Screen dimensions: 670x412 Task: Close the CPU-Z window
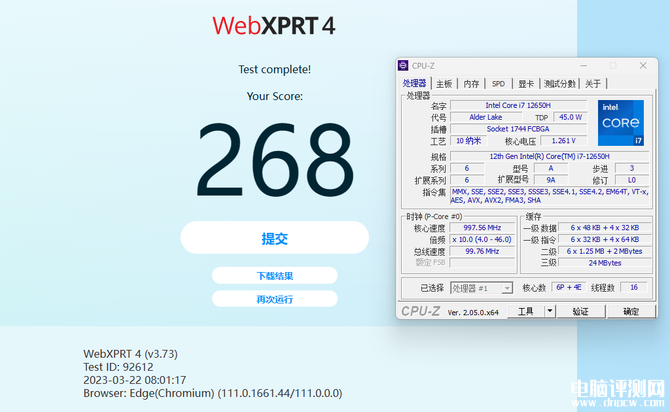coord(643,65)
